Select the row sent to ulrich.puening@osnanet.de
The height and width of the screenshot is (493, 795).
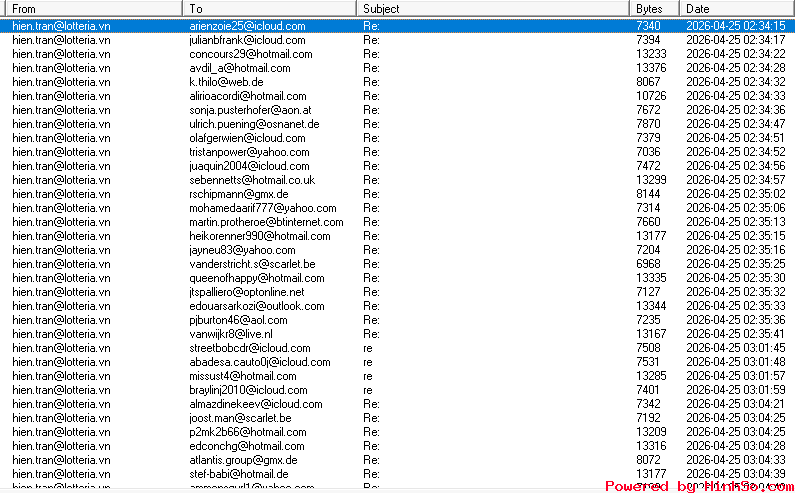pos(398,124)
